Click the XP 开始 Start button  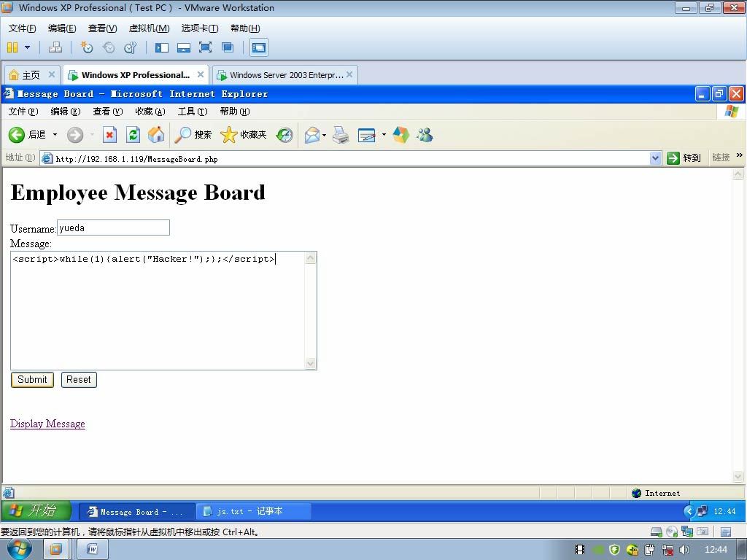[36, 511]
